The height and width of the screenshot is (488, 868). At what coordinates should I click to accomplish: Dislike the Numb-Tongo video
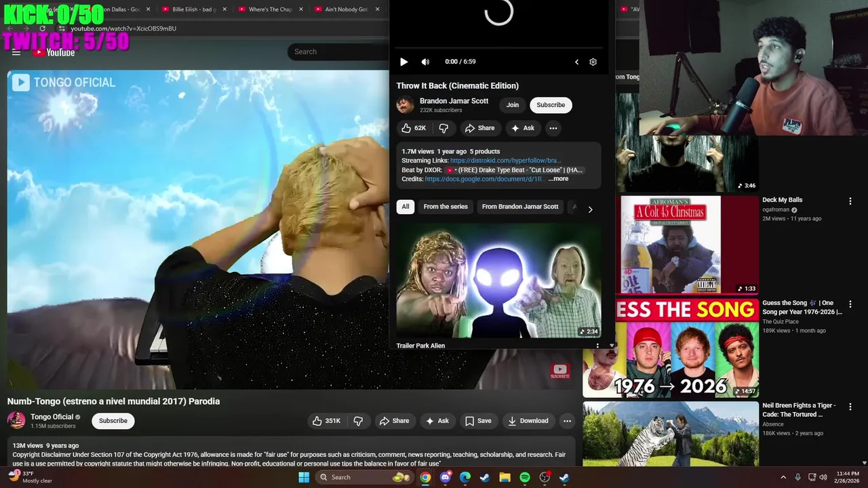358,421
